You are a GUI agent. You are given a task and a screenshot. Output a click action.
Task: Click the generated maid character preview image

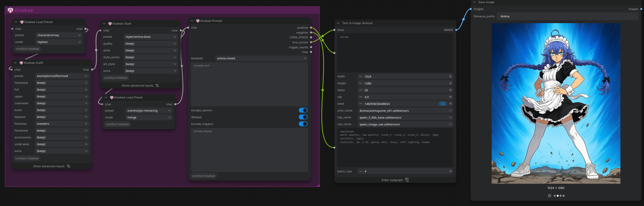coord(556,103)
